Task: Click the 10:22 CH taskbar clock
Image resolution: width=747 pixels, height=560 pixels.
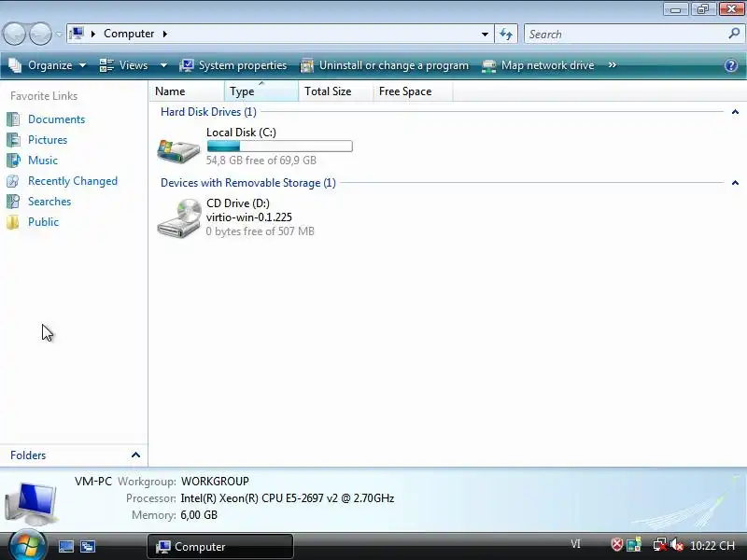Action: (712, 546)
